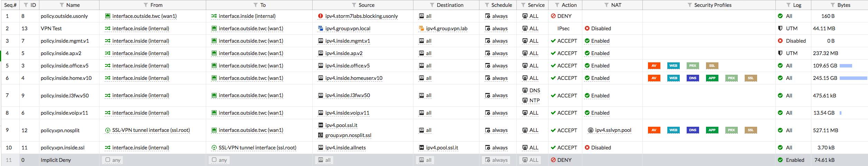The width and height of the screenshot is (868, 166).
Task: Click the SSL profile badge on policy.inside.office.v5
Action: click(x=712, y=66)
